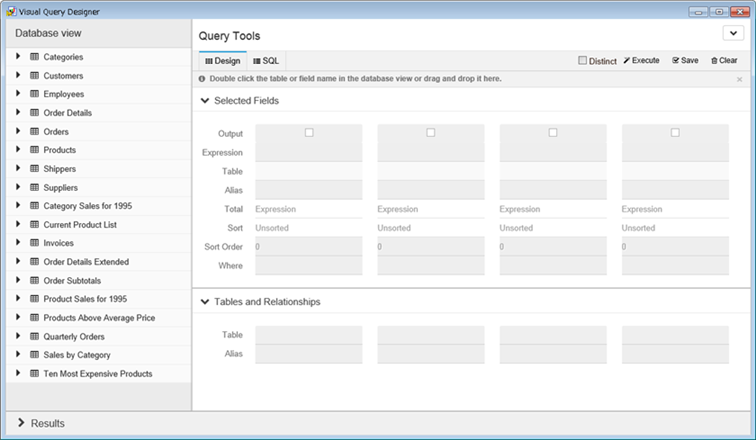Image resolution: width=756 pixels, height=440 pixels.
Task: Select Products Above Average Price entry
Action: pos(99,318)
